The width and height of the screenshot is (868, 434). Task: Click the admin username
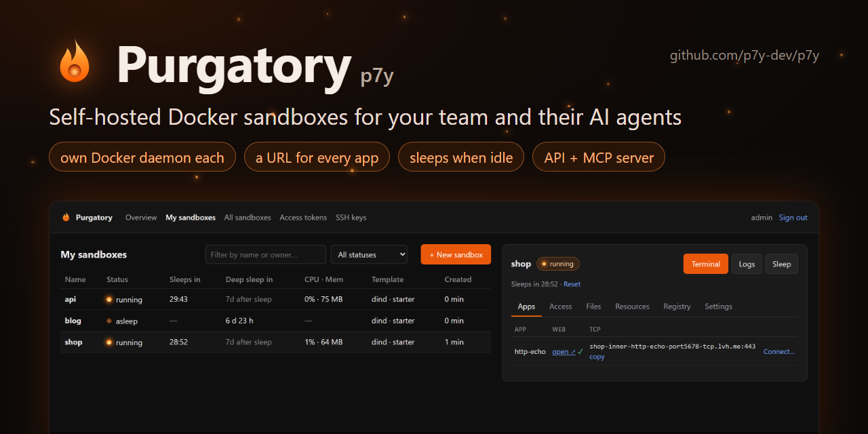click(x=762, y=218)
